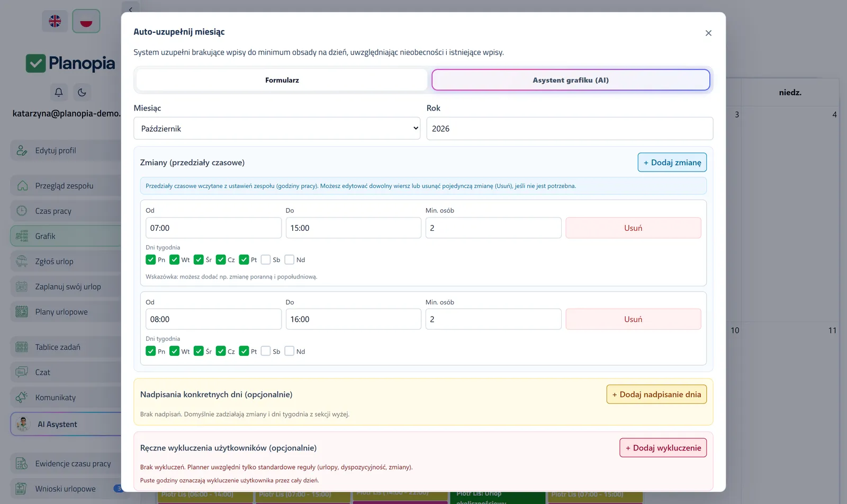This screenshot has width=847, height=504.
Task: Open Grafik in the sidebar
Action: click(66, 236)
